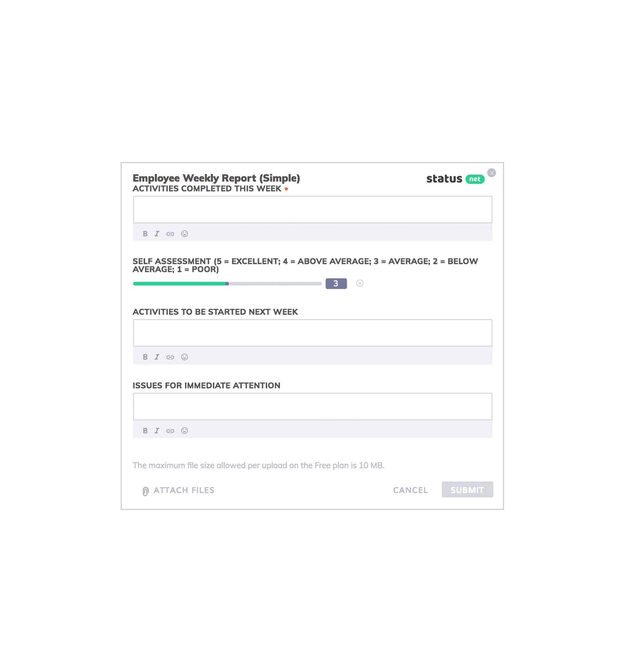Viewport: 625px width, 672px height.
Task: Click the status.net logo
Action: [x=455, y=178]
